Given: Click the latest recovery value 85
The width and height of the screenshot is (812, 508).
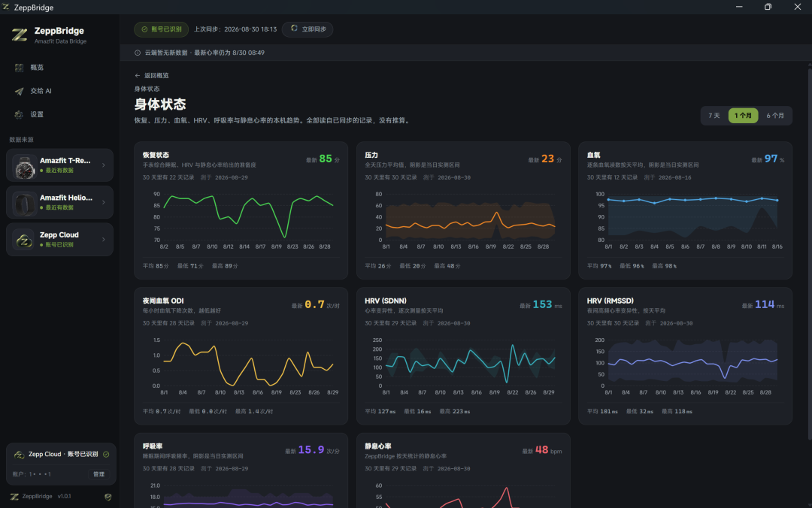Looking at the screenshot, I should click(x=326, y=159).
